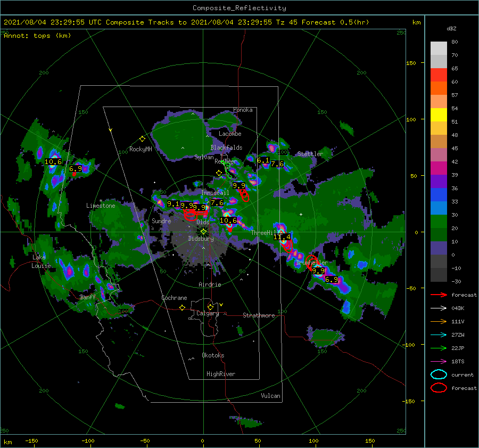Click the Cochrane city label

click(174, 298)
